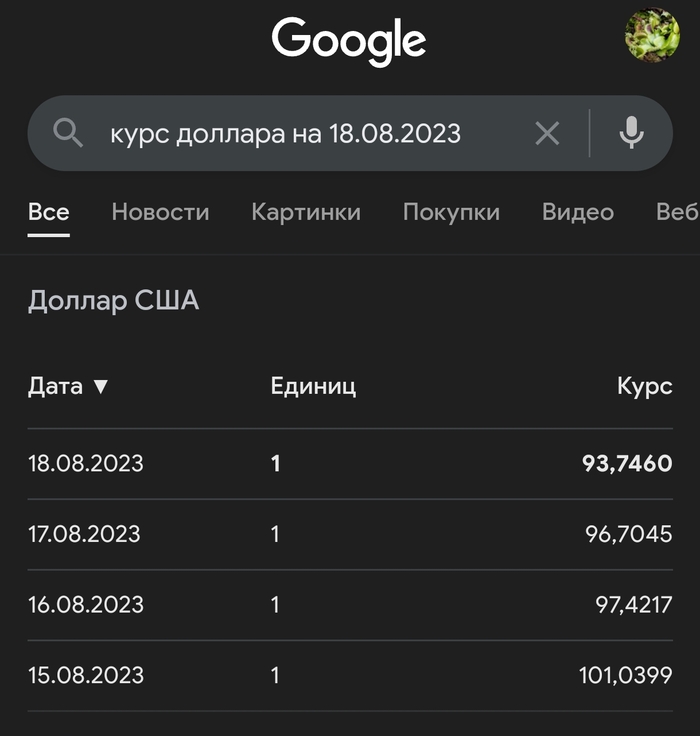Tap the search magnifier icon
The image size is (700, 736).
pos(67,133)
